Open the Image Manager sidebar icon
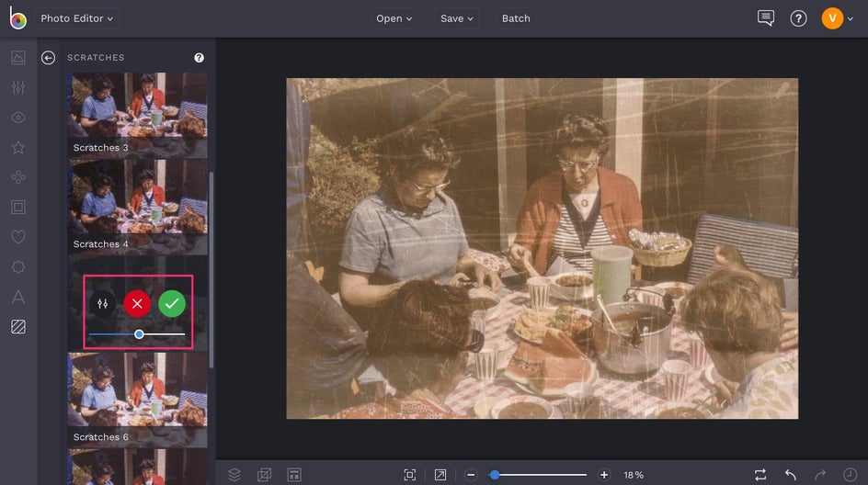The height and width of the screenshot is (485, 868). [x=18, y=58]
